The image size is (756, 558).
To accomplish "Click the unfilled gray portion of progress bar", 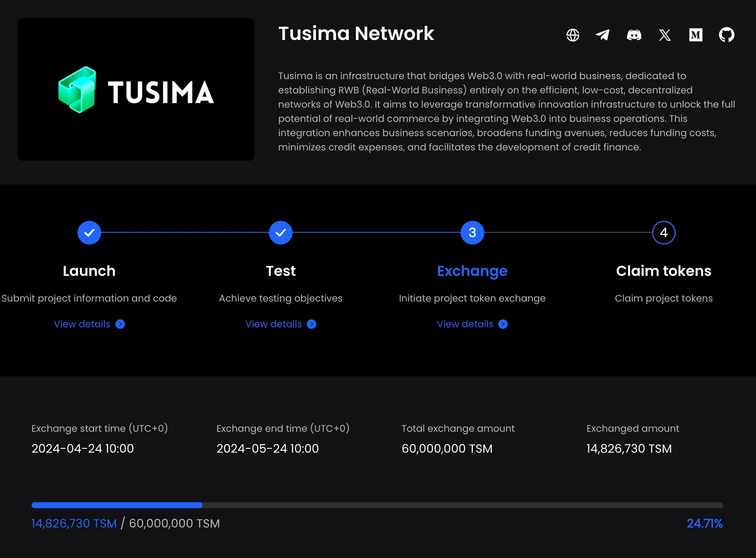I will [463, 505].
